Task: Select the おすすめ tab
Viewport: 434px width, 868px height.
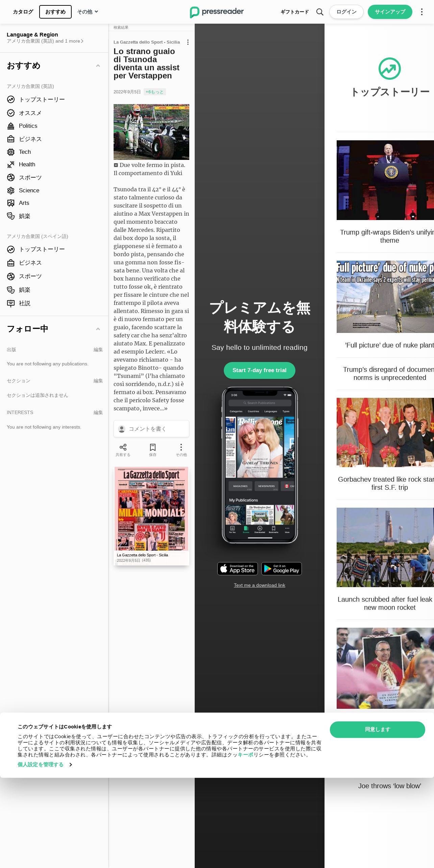Action: click(x=55, y=12)
